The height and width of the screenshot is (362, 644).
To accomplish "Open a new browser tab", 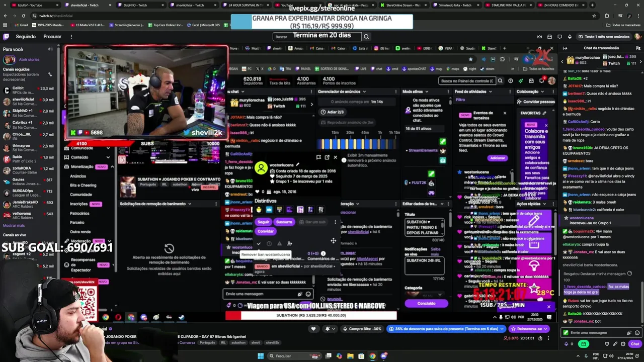I will pyautogui.click(x=592, y=5).
